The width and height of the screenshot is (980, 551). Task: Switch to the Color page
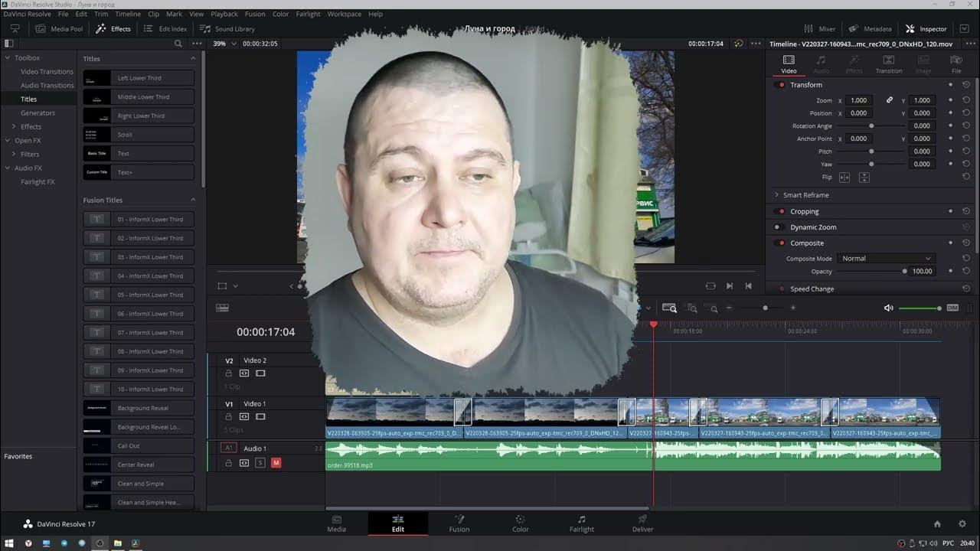pos(520,523)
